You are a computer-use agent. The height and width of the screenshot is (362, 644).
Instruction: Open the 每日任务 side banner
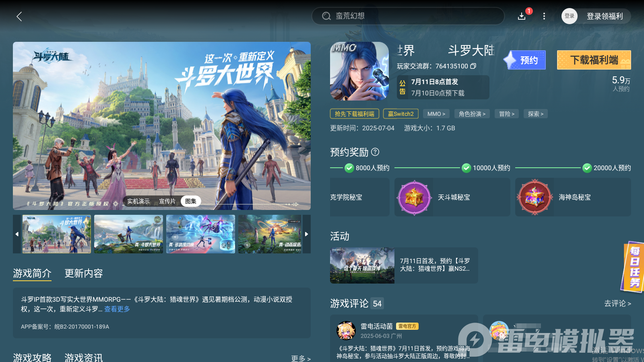click(633, 267)
